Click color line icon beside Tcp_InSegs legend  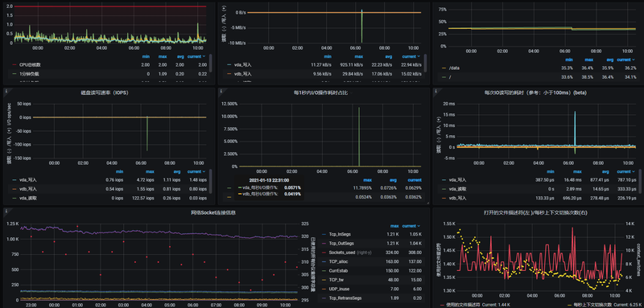[324, 234]
